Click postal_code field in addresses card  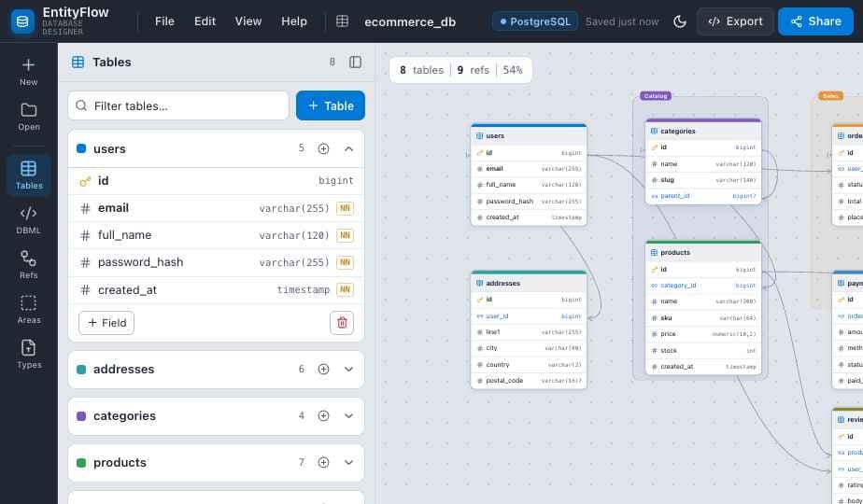[x=529, y=381]
